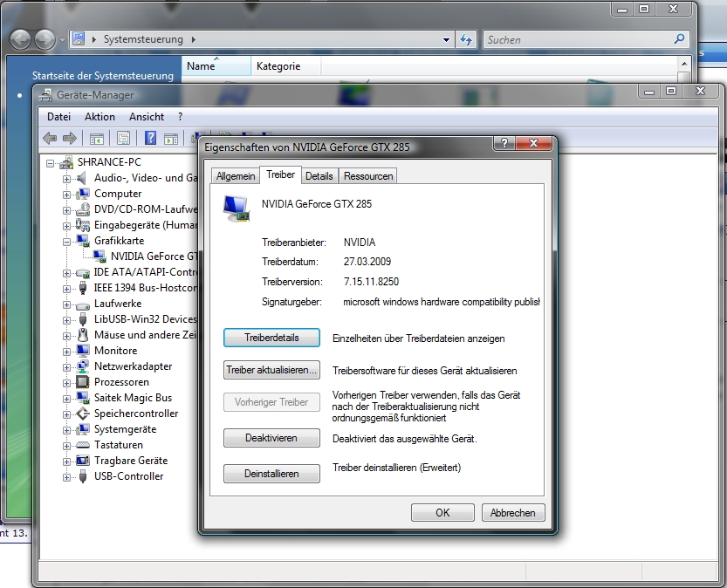Select the Netzwerkadapter icon

point(83,366)
